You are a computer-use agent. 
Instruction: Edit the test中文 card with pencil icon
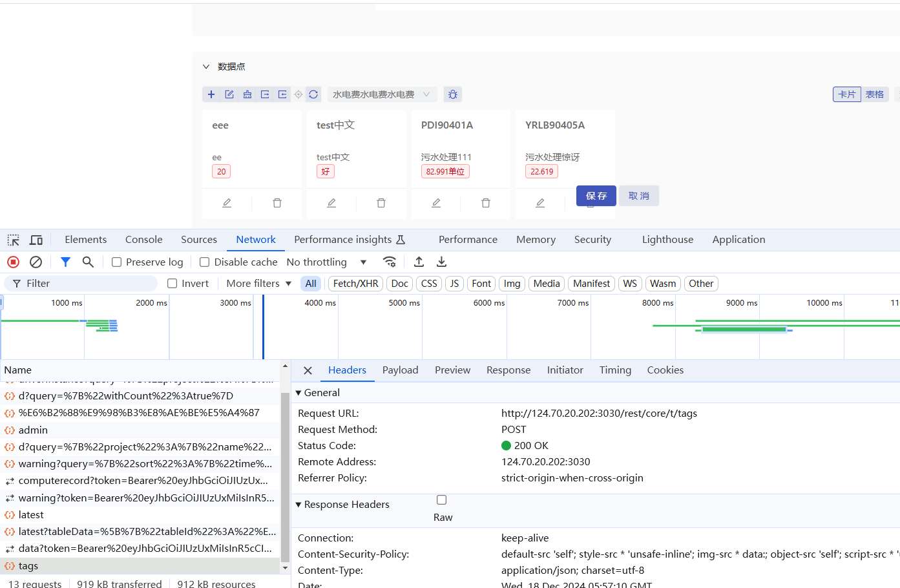tap(331, 203)
